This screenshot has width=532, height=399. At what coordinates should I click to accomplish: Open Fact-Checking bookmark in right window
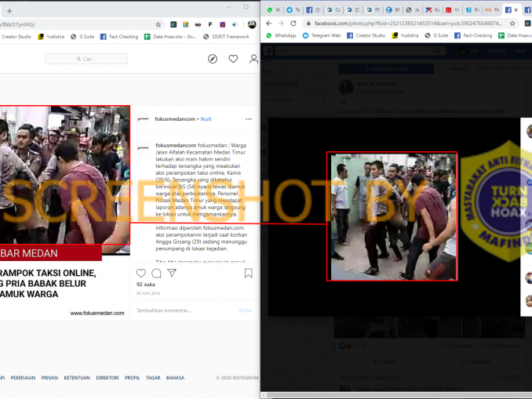[473, 35]
